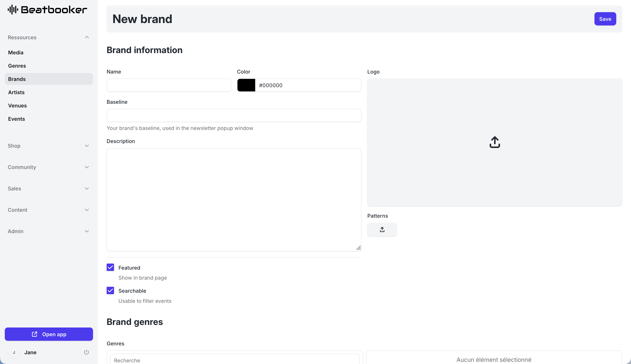Focus the brand Name input field

point(169,85)
